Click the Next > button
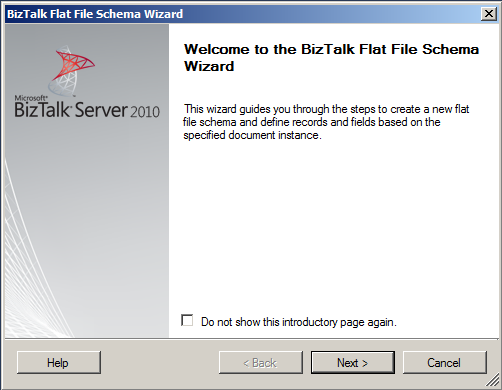This screenshot has height=390, width=502. pos(353,362)
